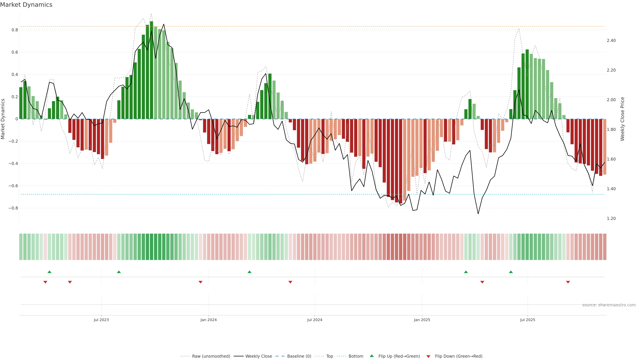Click flip-down marker between Jan and Jul 2024
Screen dimensions: 644x362
[290, 282]
